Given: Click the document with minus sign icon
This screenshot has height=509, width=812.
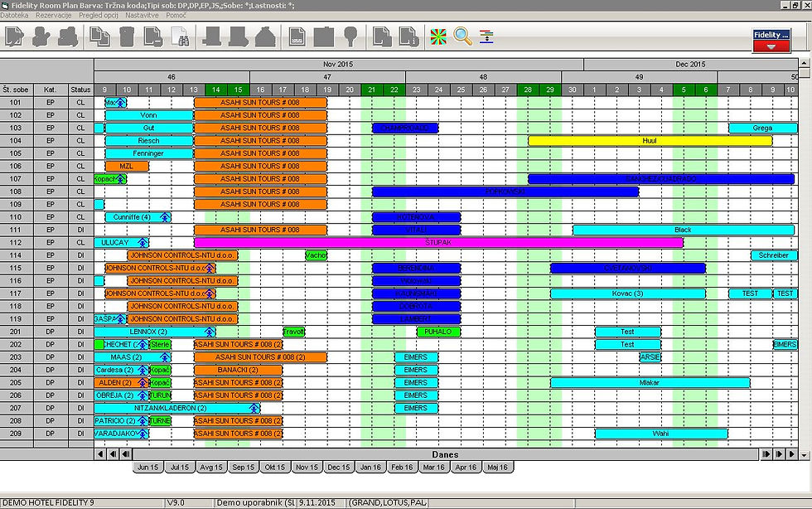Looking at the screenshot, I should tap(153, 36).
